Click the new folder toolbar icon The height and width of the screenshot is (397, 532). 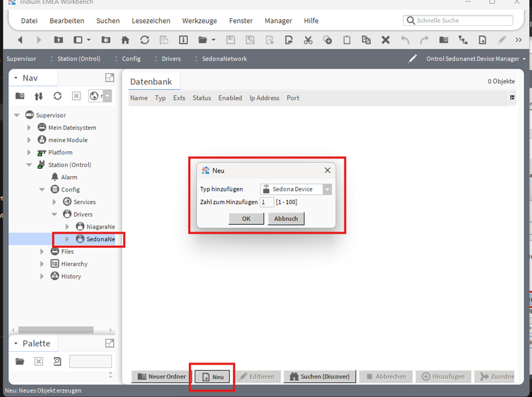click(x=443, y=40)
